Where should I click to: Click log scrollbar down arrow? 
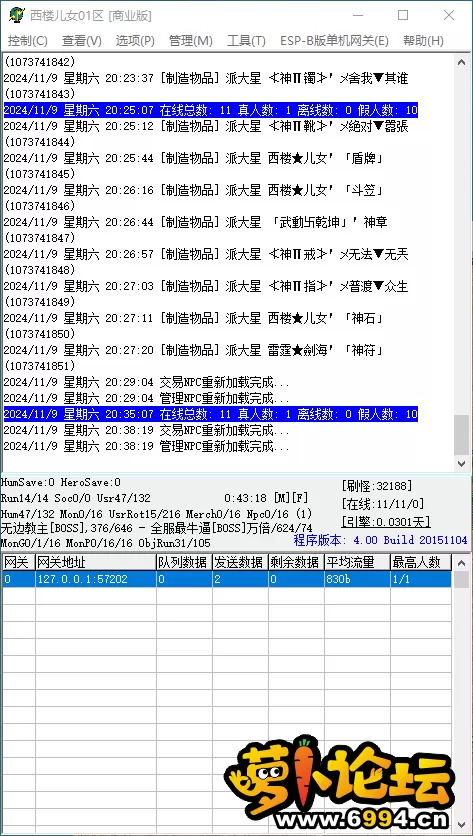[462, 463]
